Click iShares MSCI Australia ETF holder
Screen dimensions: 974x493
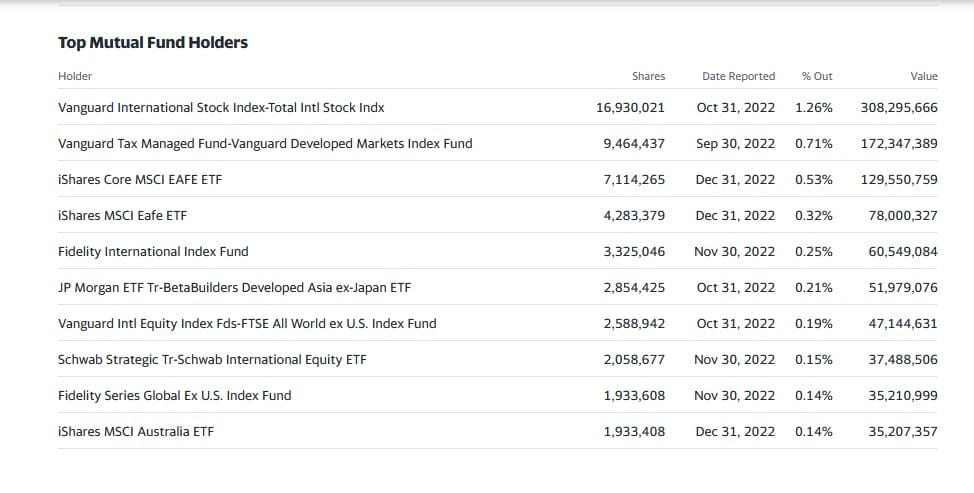pyautogui.click(x=136, y=431)
